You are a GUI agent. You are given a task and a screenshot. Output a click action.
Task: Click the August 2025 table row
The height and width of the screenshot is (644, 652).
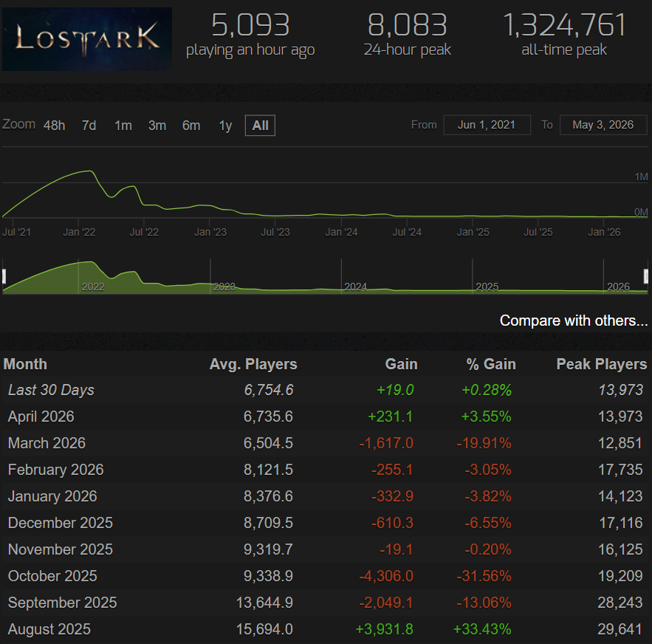325,629
